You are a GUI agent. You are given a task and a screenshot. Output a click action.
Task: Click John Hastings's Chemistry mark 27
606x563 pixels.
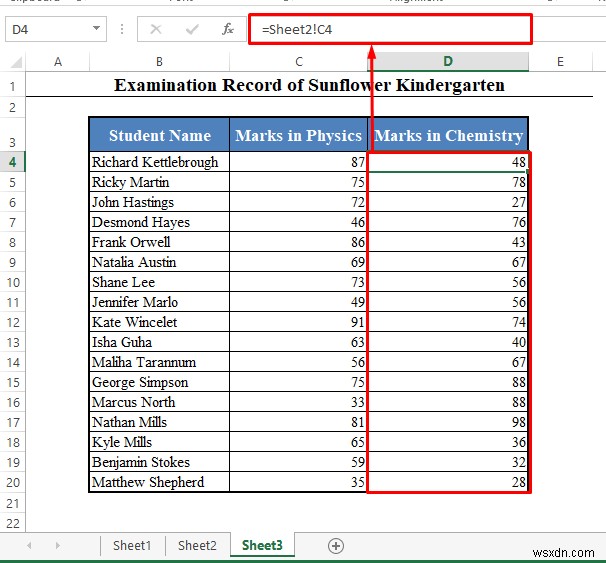click(448, 202)
